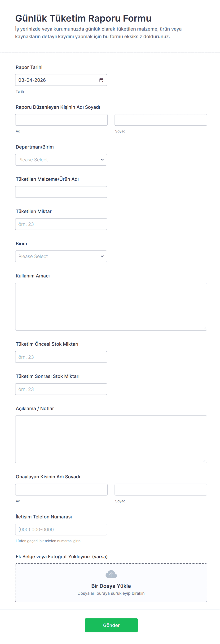Click the report preparer's Soyad field
The image size is (220, 644).
161,120
